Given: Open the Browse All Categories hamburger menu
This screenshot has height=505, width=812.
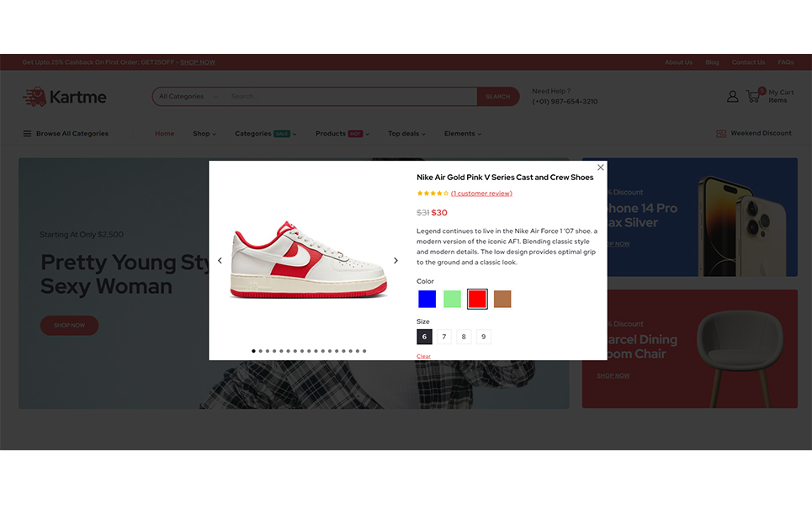Looking at the screenshot, I should click(27, 134).
